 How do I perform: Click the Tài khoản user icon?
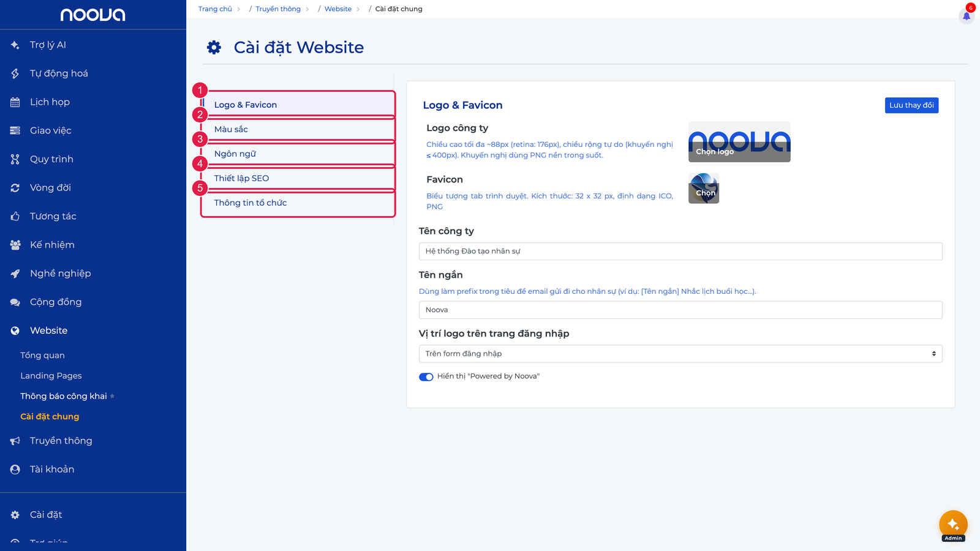pos(15,470)
